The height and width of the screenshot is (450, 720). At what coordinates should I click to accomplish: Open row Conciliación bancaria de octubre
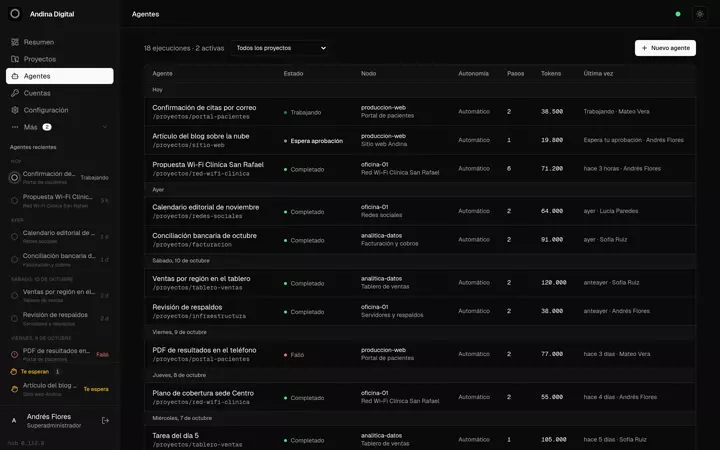(420, 240)
